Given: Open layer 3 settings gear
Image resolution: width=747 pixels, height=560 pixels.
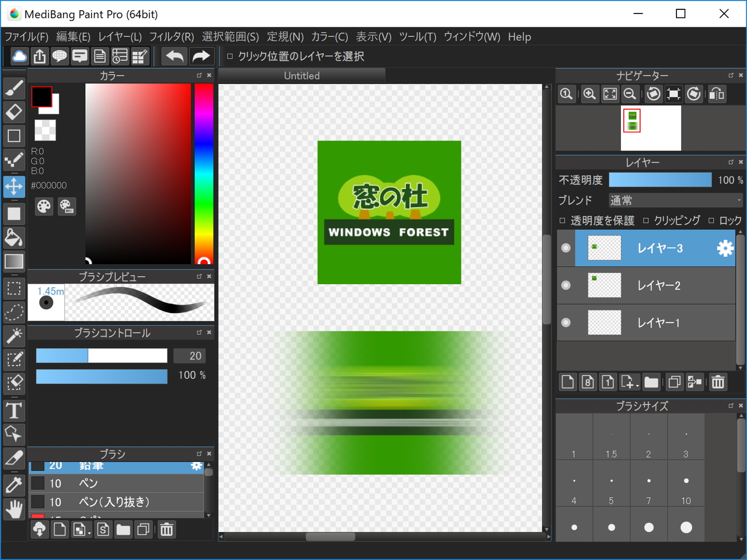Looking at the screenshot, I should (724, 248).
